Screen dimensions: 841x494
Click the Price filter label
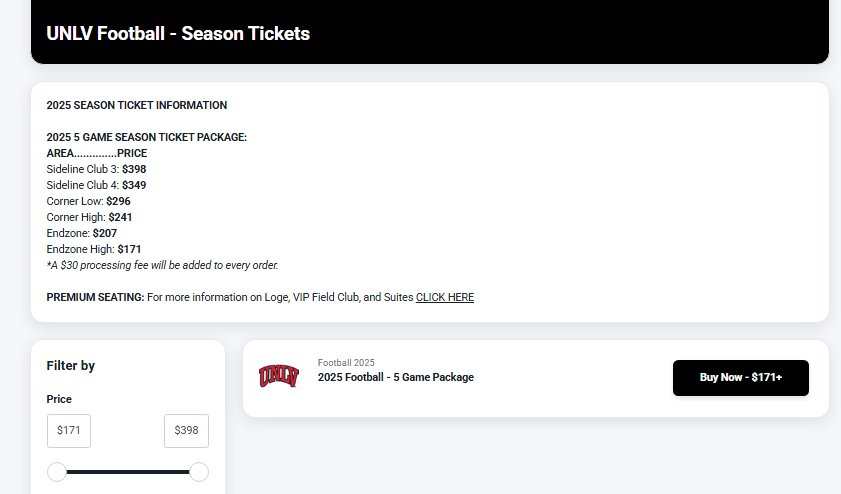click(x=59, y=399)
